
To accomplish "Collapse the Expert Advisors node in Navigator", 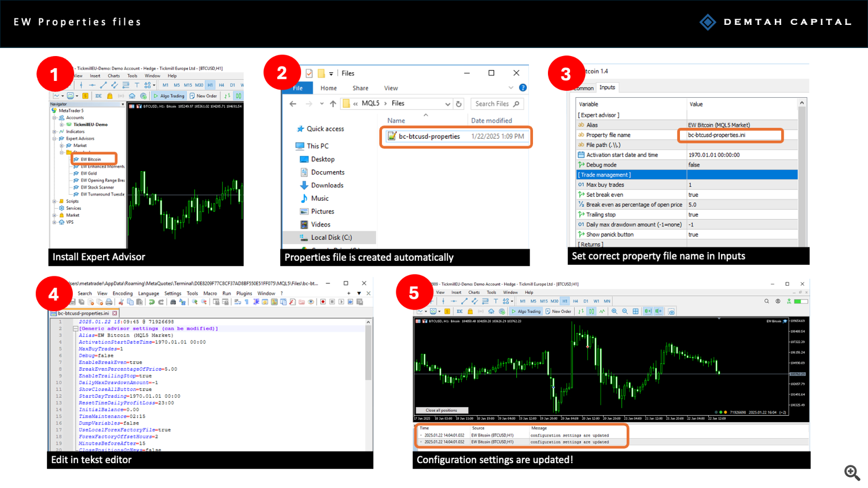I will coord(54,138).
